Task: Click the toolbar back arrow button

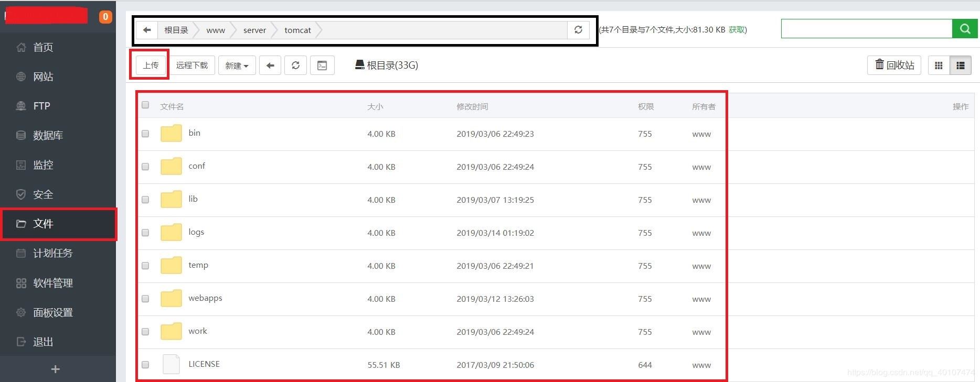Action: (x=270, y=66)
